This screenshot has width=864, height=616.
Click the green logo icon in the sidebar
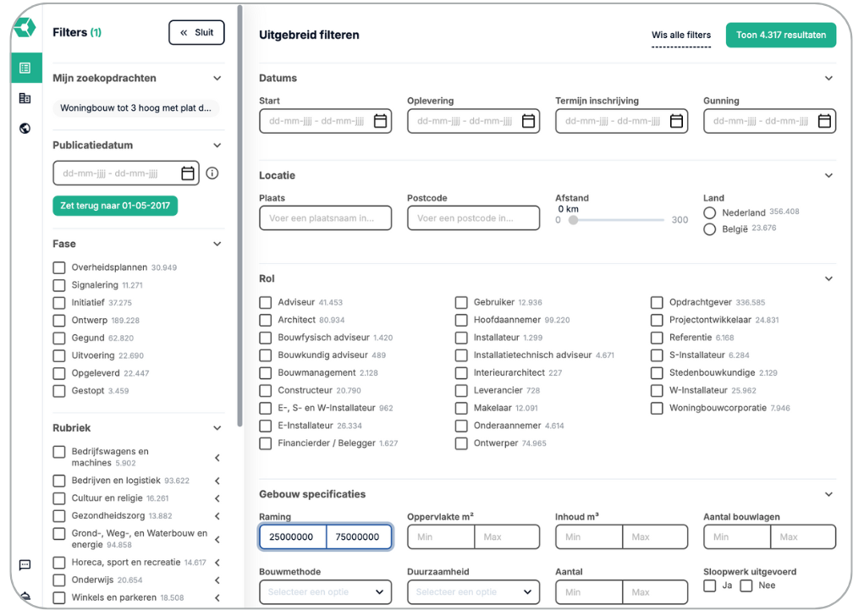click(x=25, y=28)
